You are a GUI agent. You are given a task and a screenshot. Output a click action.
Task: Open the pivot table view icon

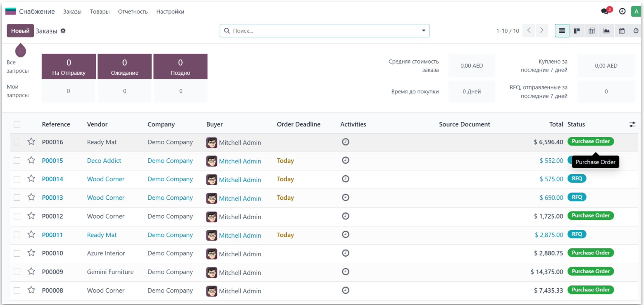pyautogui.click(x=592, y=31)
